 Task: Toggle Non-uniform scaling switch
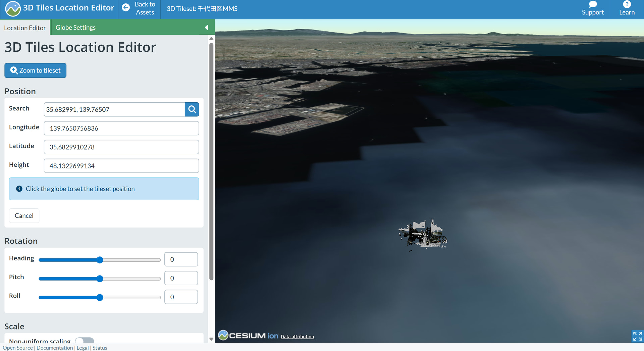[x=85, y=340]
